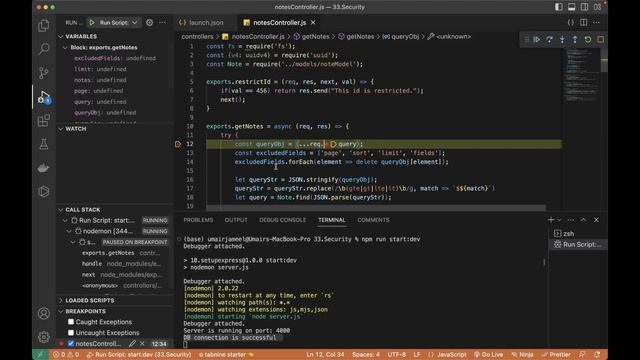Edit the notesController breakpoint condition
This screenshot has height=360, width=640.
(132, 344)
